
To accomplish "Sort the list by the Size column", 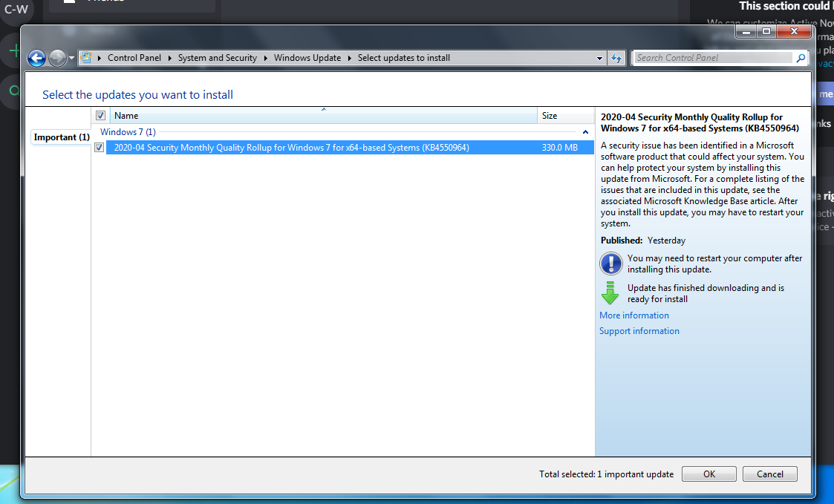I will point(566,115).
